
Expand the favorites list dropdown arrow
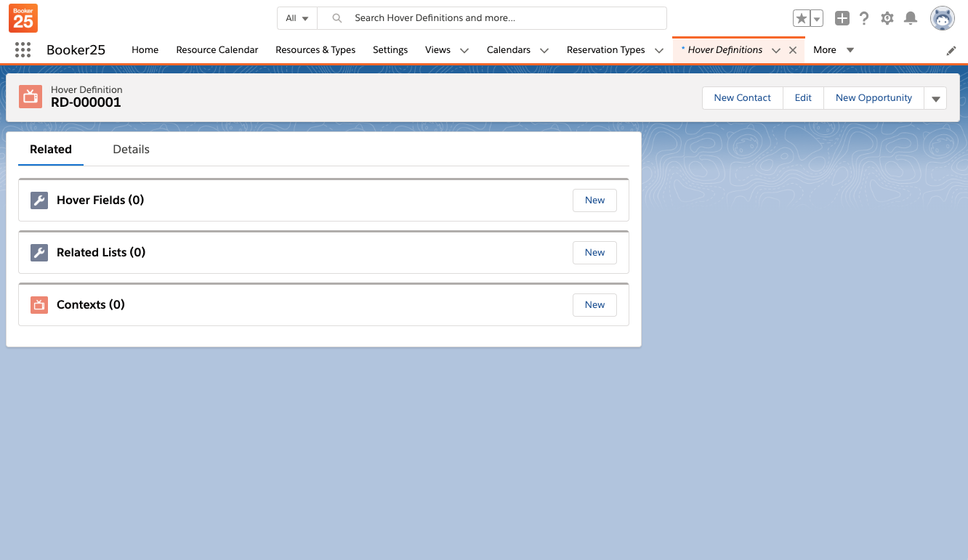pyautogui.click(x=818, y=19)
